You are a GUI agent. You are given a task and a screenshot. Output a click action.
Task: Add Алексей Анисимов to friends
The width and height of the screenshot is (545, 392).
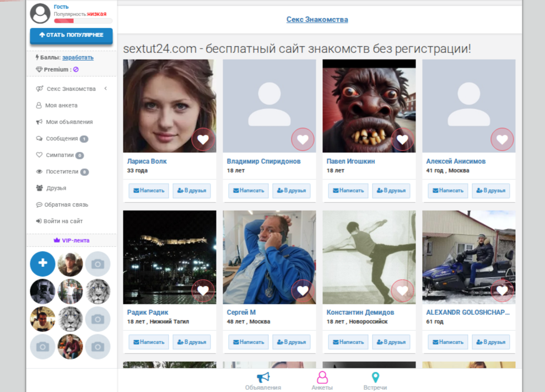(491, 191)
